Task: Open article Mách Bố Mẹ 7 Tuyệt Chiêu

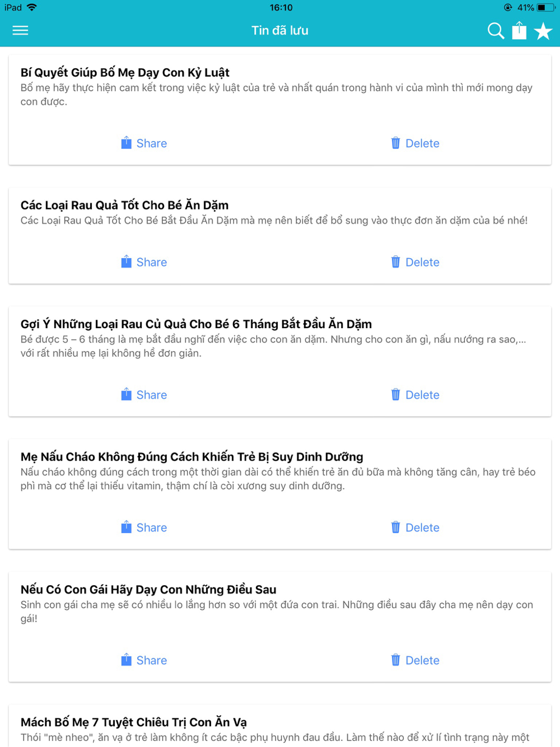Action: coord(134,722)
